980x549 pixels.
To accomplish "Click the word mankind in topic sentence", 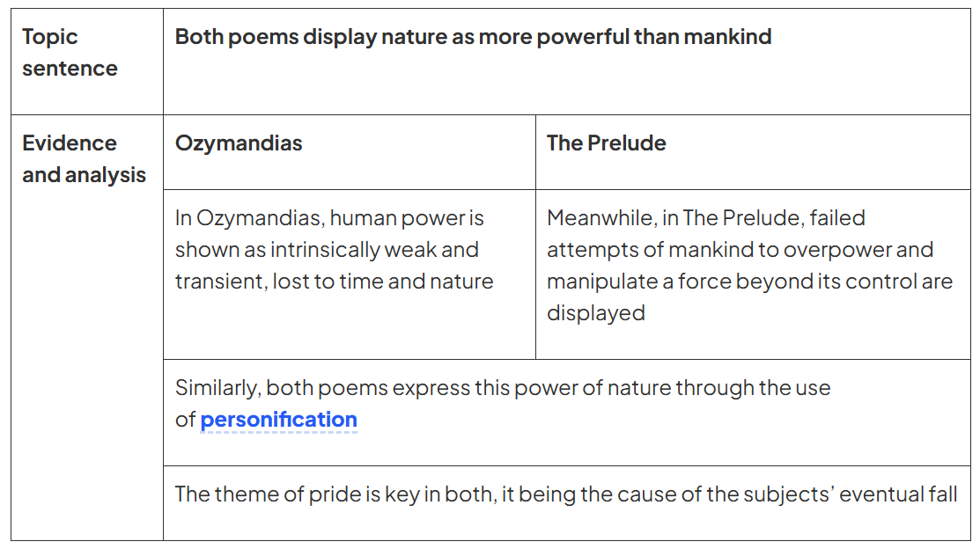I will tap(727, 37).
